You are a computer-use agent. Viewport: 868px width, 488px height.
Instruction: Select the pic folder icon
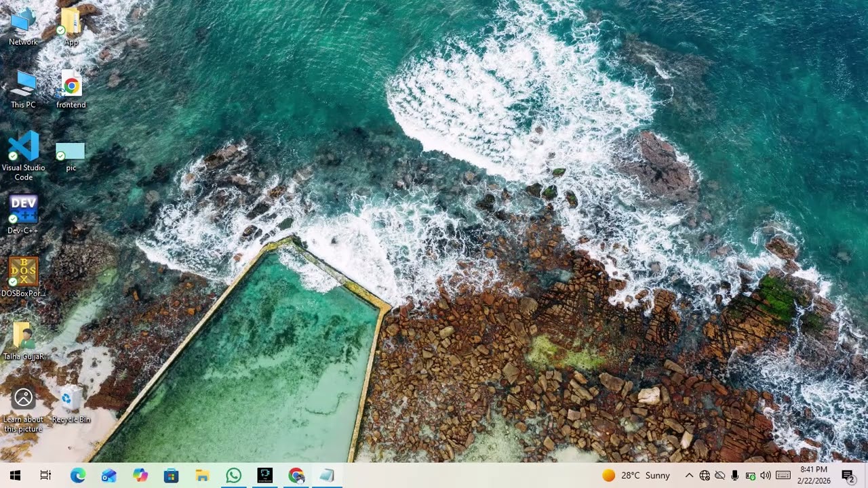[71, 156]
